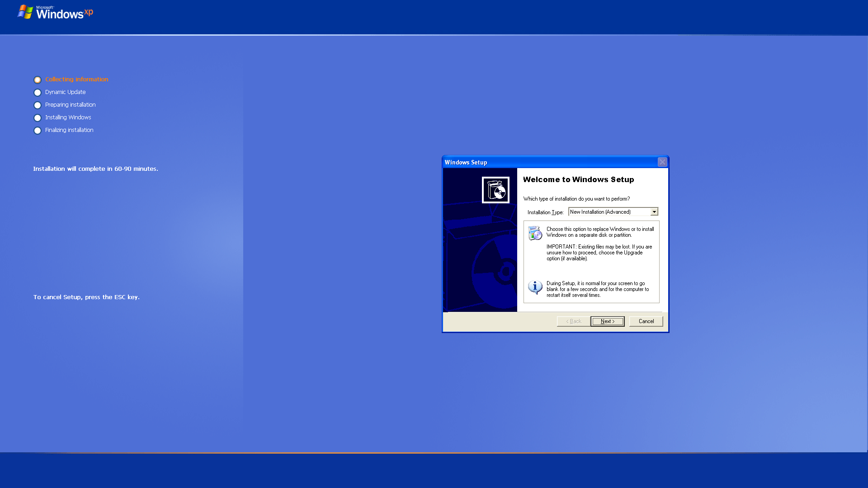Click the Finalizing installation step bullet

pos(38,131)
